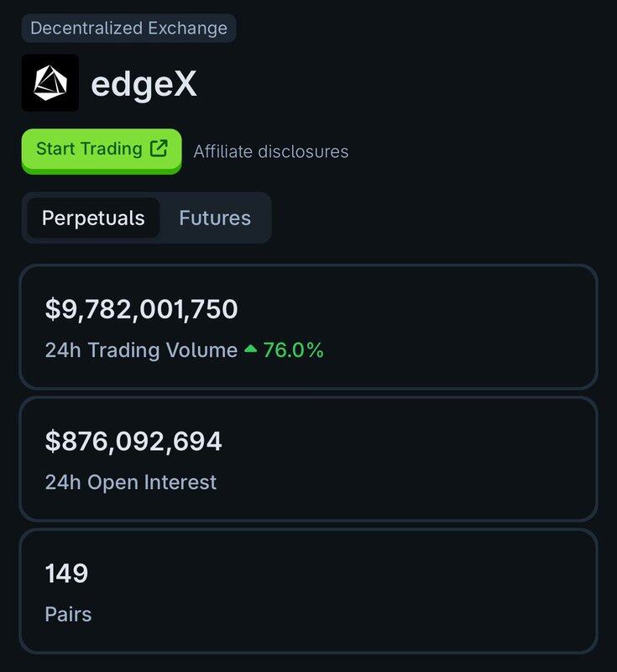The height and width of the screenshot is (672, 617).
Task: Click the edgeX exchange name heading
Action: tap(144, 84)
